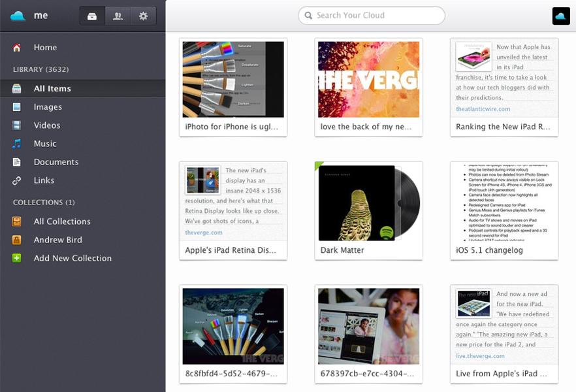
Task: Show Documents library category
Action: click(83, 162)
